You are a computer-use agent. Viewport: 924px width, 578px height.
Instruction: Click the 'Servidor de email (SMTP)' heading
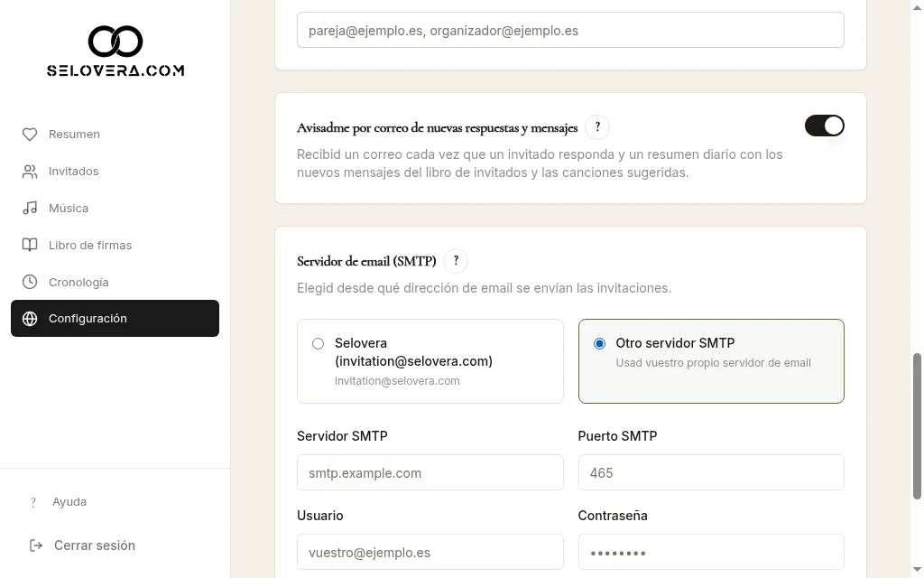tap(366, 261)
